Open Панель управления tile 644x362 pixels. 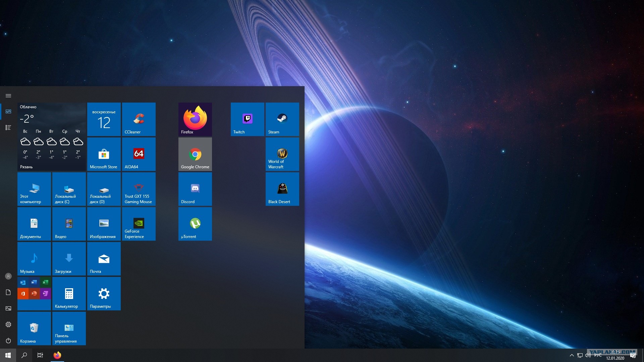pos(69,328)
